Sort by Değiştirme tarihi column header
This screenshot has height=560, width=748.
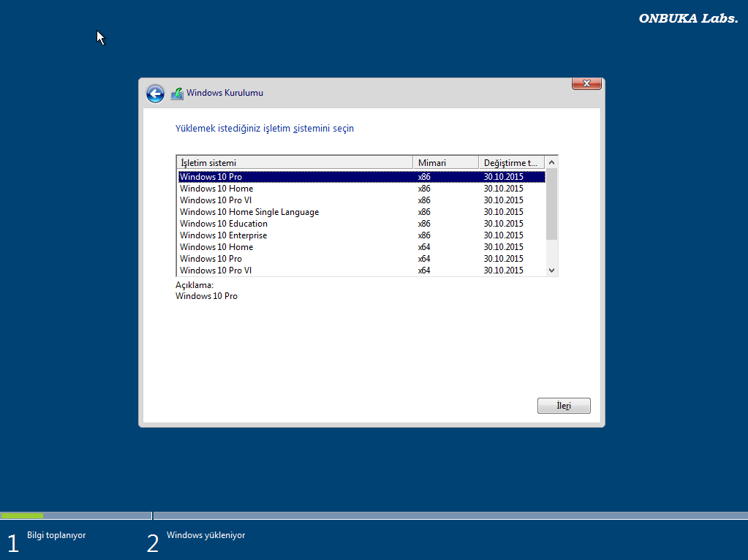511,162
